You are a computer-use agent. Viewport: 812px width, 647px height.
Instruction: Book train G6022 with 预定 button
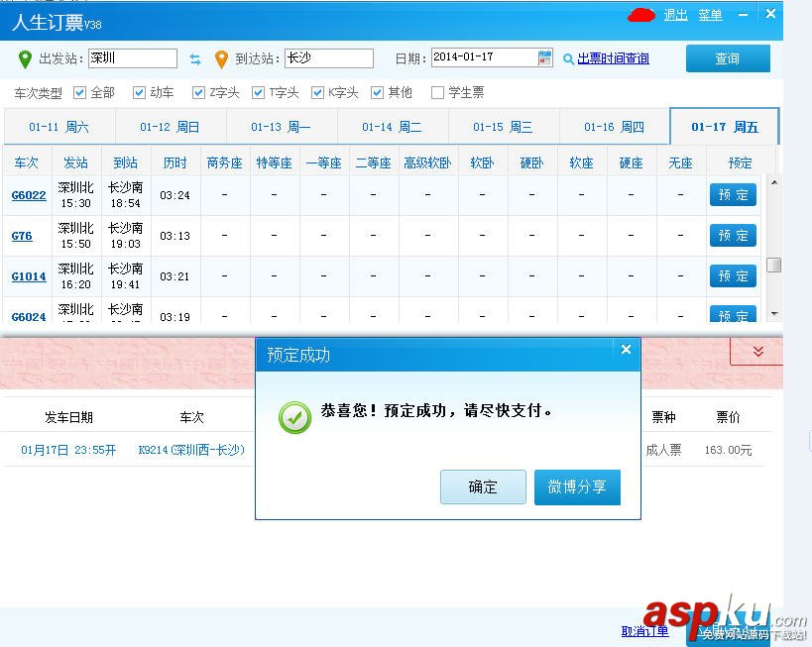coord(733,194)
